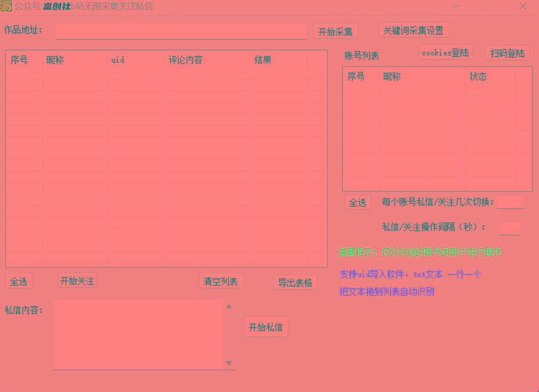
Task: Click cookies登陆 to log in with cookies
Action: (x=445, y=53)
